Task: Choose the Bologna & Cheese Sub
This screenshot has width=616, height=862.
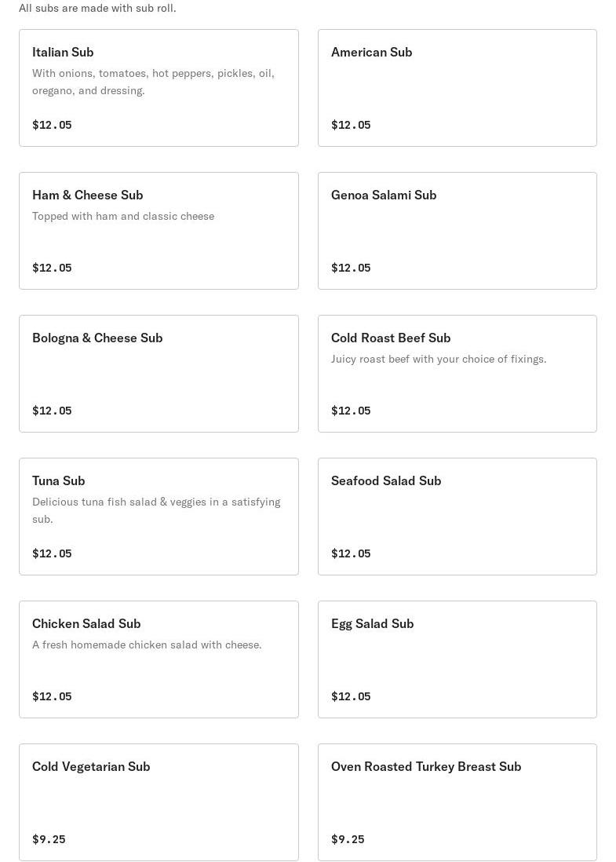Action: point(97,338)
